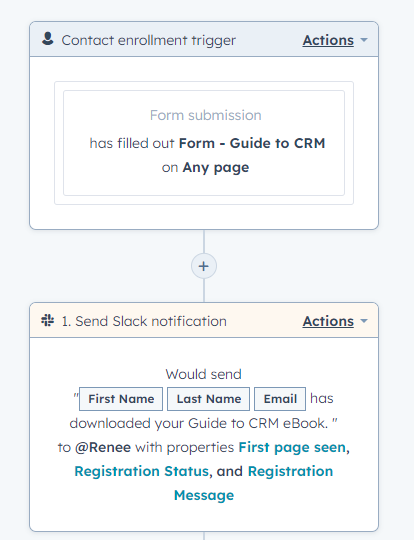The width and height of the screenshot is (414, 540).
Task: Click the Form - Guide to CRM name
Action: coord(252,143)
